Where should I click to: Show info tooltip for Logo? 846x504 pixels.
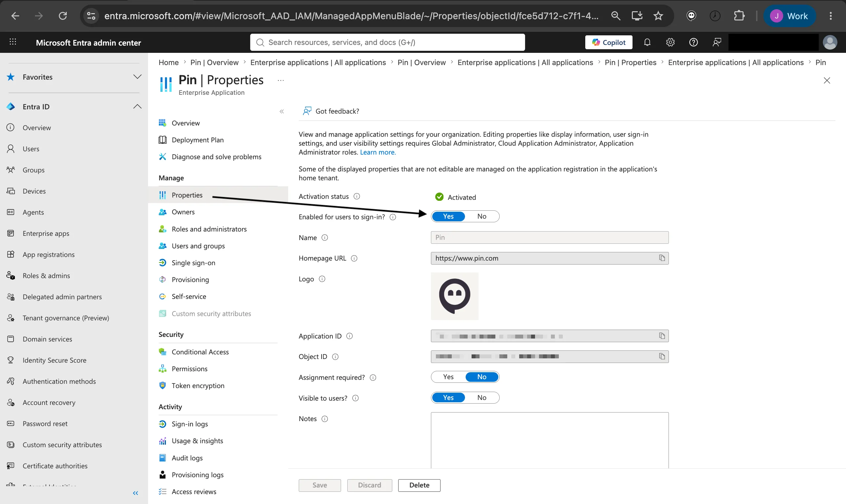322,279
